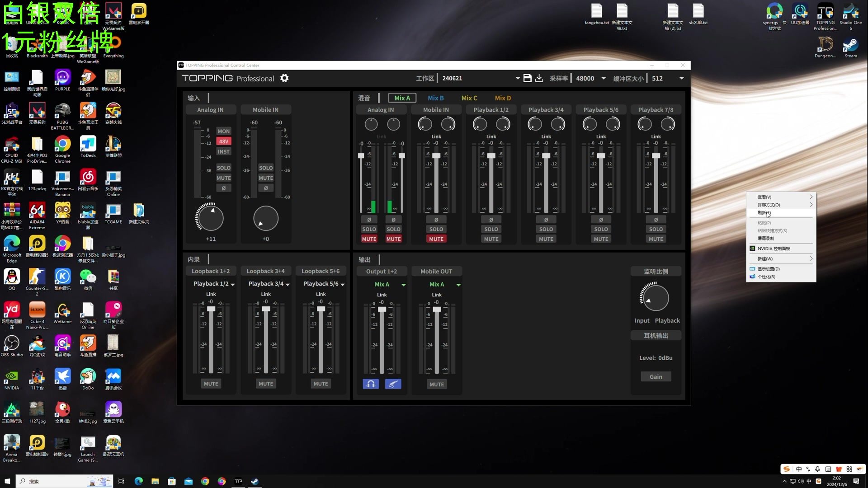This screenshot has width=868, height=488.
Task: Click the MON monitoring button
Action: tap(223, 131)
